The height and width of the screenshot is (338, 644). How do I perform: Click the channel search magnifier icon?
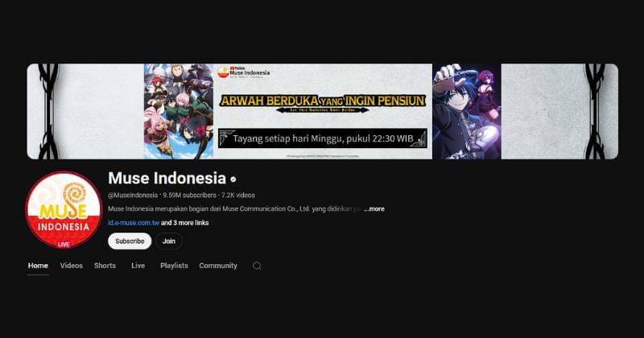257,266
